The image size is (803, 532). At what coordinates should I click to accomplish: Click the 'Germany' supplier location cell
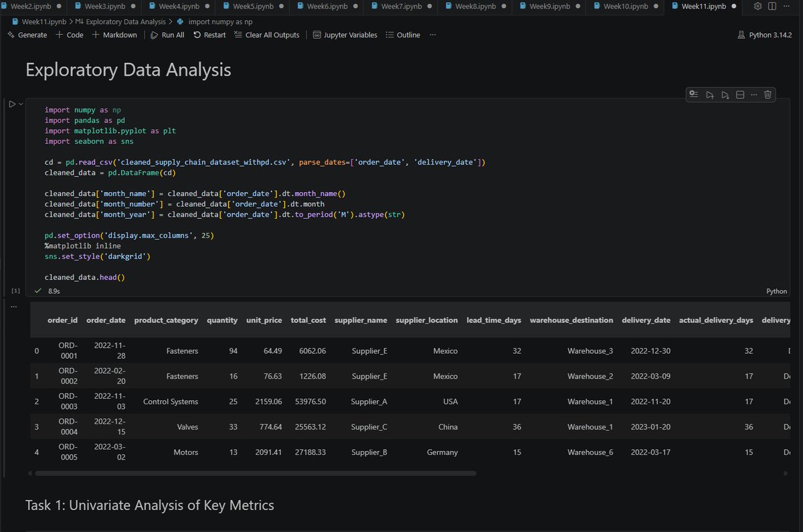pyautogui.click(x=442, y=452)
